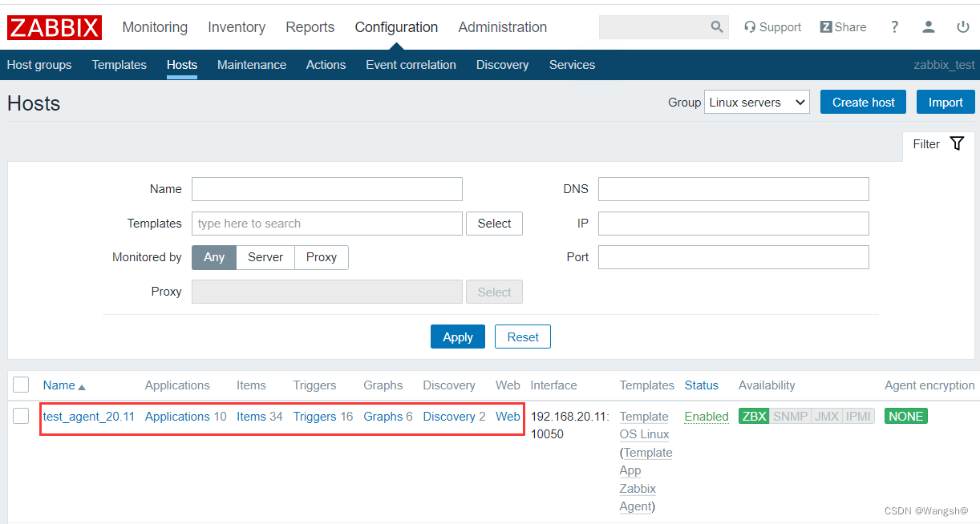Viewport: 980px width, 524px height.
Task: Click the green ZBX availability badge
Action: (754, 417)
